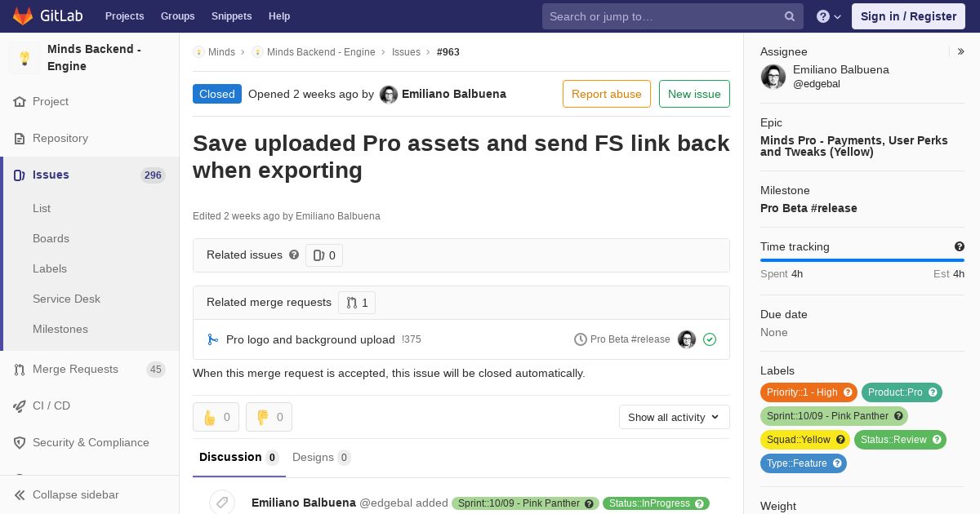The width and height of the screenshot is (980, 514).
Task: Click the author avatar in merge request row
Action: click(687, 339)
